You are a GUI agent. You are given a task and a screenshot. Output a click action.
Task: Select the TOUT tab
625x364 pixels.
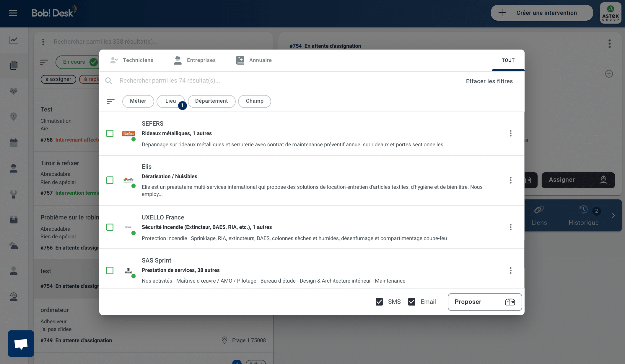click(508, 60)
